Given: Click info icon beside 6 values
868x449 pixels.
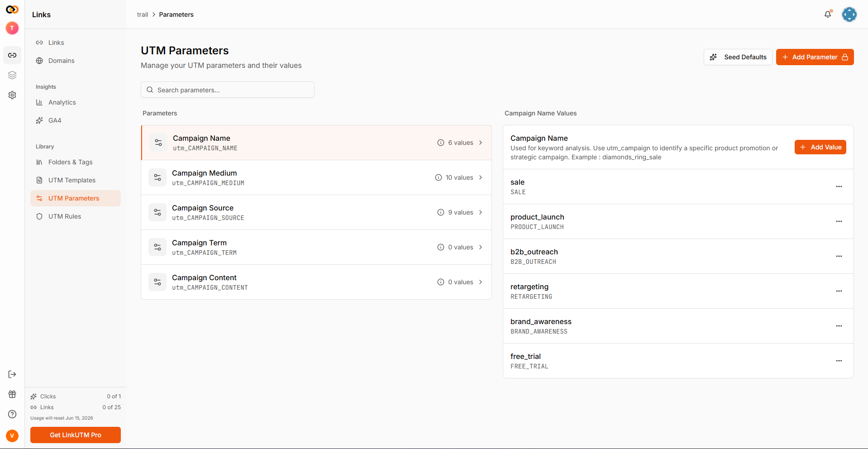Looking at the screenshot, I should (441, 143).
